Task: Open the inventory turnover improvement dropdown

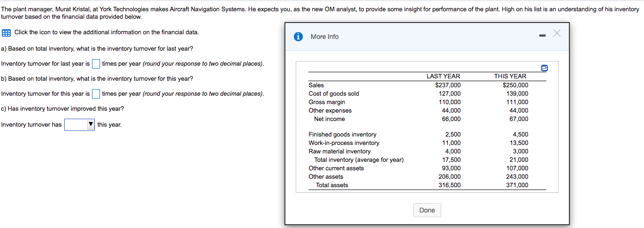Action: pos(80,125)
